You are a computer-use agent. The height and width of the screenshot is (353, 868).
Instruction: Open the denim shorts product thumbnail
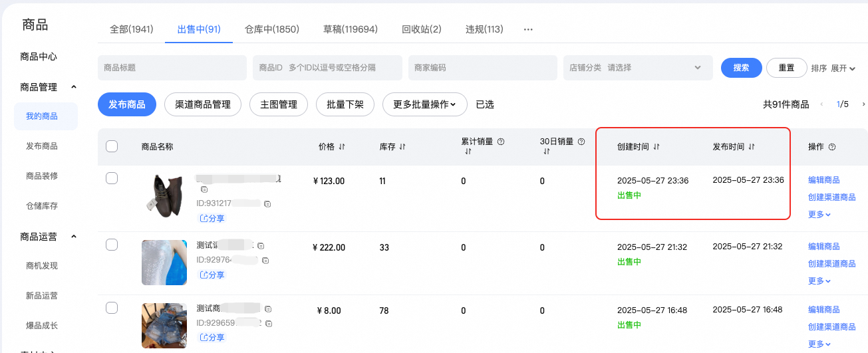(x=164, y=326)
